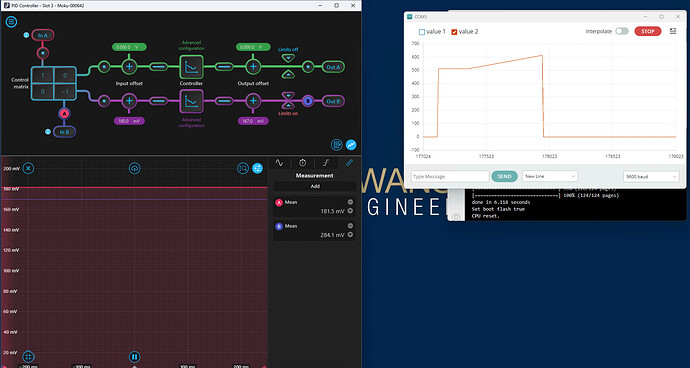
Task: Open the purple channel Controller block
Action: point(191,101)
